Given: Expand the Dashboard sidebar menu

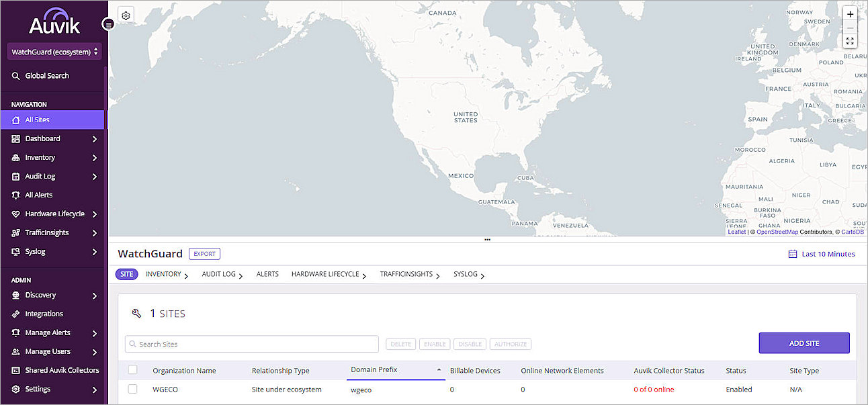Looking at the screenshot, I should pyautogui.click(x=42, y=138).
